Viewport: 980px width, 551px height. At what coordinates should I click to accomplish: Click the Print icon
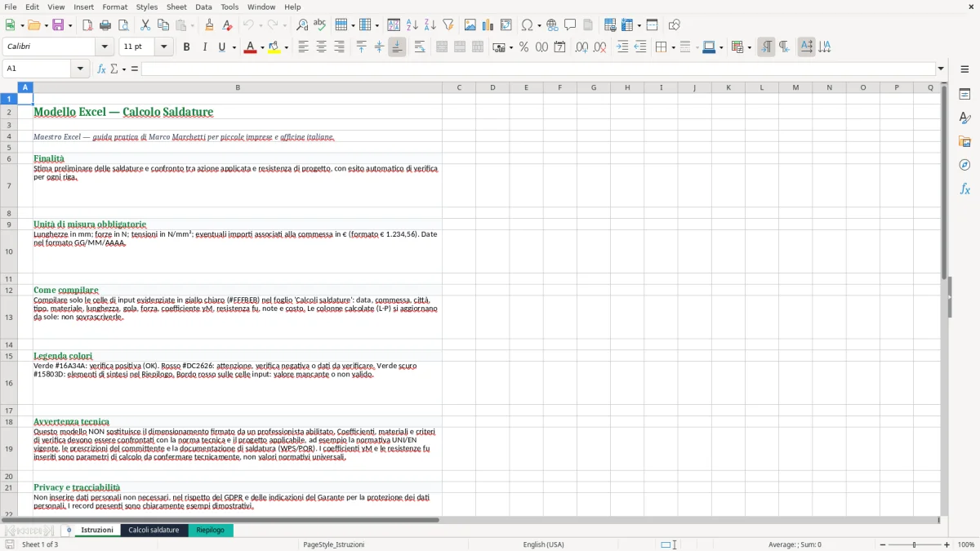(x=105, y=25)
